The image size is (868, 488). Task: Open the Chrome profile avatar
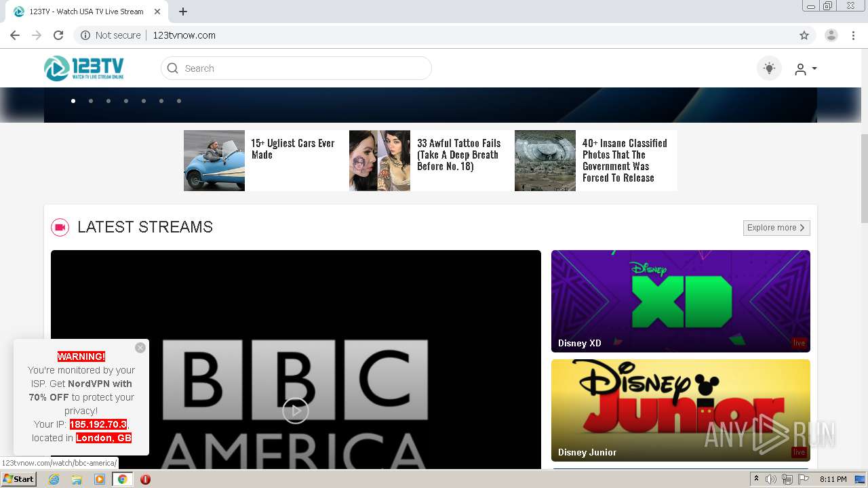click(831, 35)
